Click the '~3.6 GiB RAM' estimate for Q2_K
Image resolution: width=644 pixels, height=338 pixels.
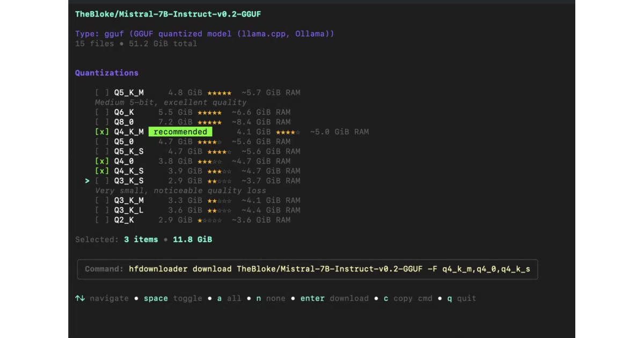[261, 220]
